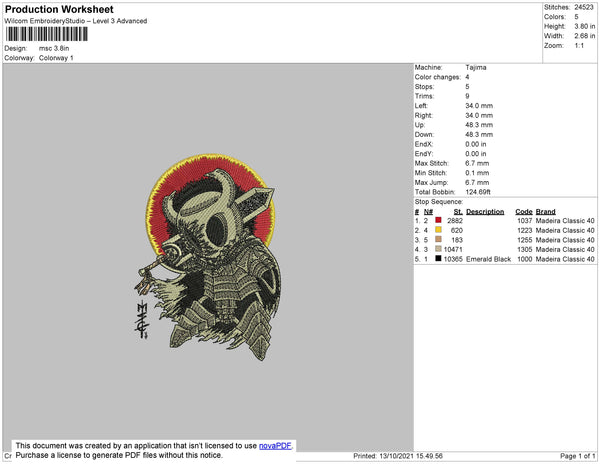Click the Max Jump value '6.7 mm'

(x=477, y=182)
